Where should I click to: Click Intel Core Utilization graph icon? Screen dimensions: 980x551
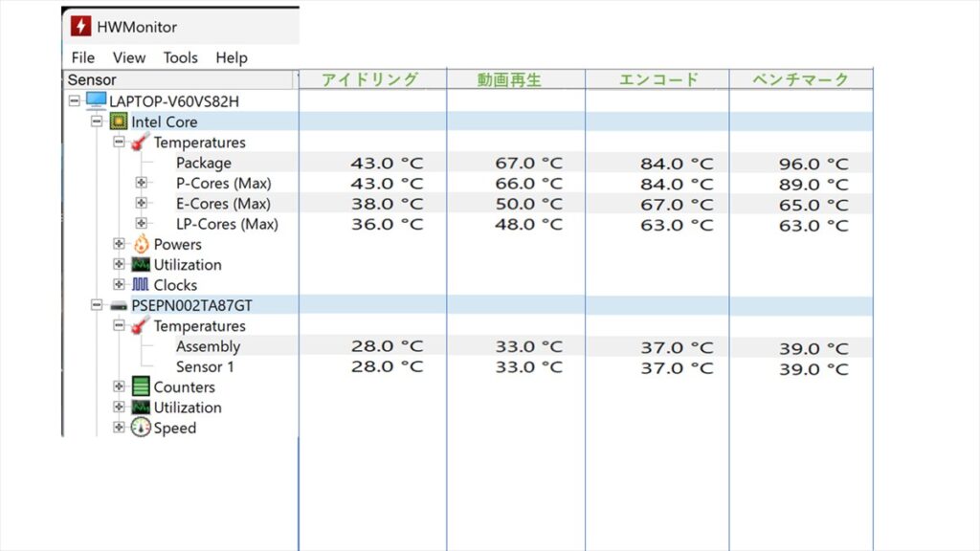tap(141, 265)
